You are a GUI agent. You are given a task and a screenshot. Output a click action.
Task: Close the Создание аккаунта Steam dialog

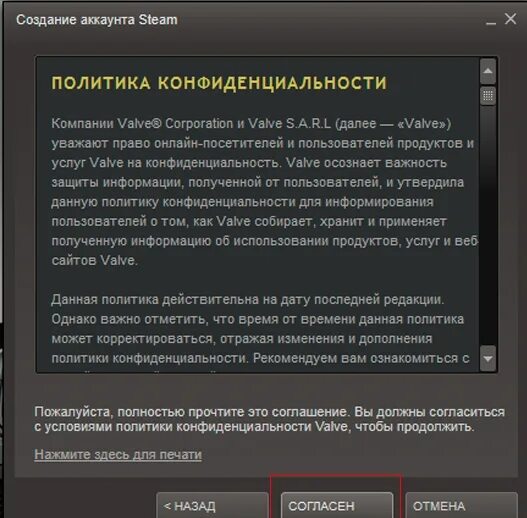tap(511, 19)
